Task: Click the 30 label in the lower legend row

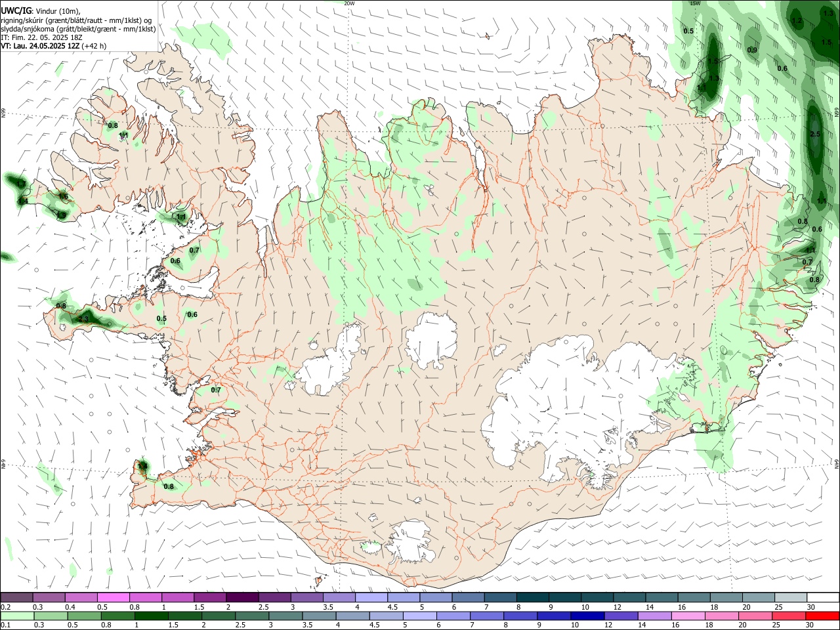Action: point(811,625)
